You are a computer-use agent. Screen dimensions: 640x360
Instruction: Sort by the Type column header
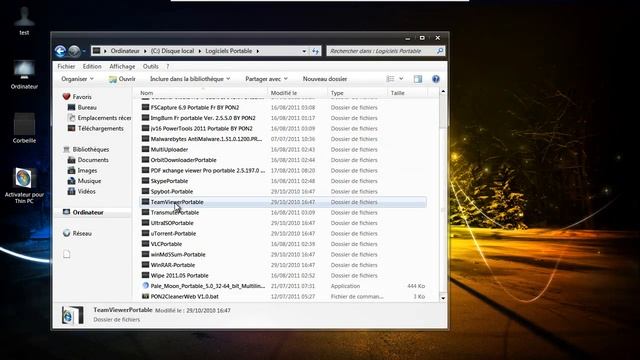tap(357, 93)
